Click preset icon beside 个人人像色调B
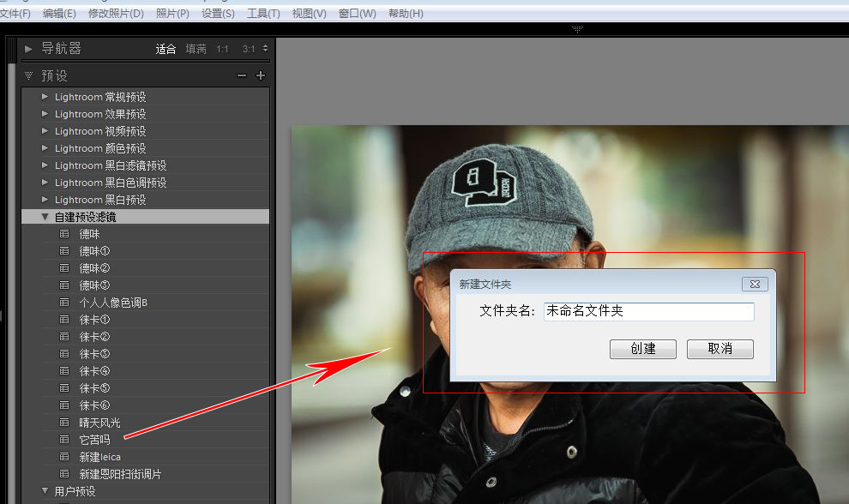 pyautogui.click(x=64, y=303)
